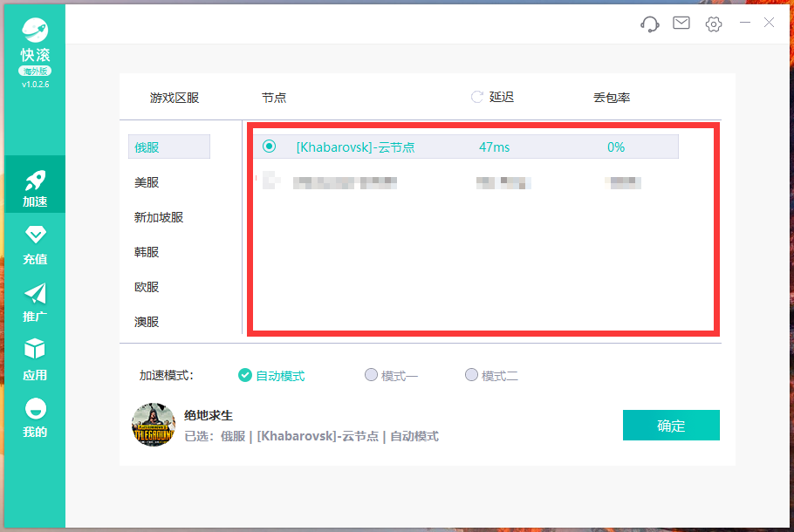Image resolution: width=794 pixels, height=532 pixels.
Task: Click the 47ms latency value
Action: click(494, 147)
